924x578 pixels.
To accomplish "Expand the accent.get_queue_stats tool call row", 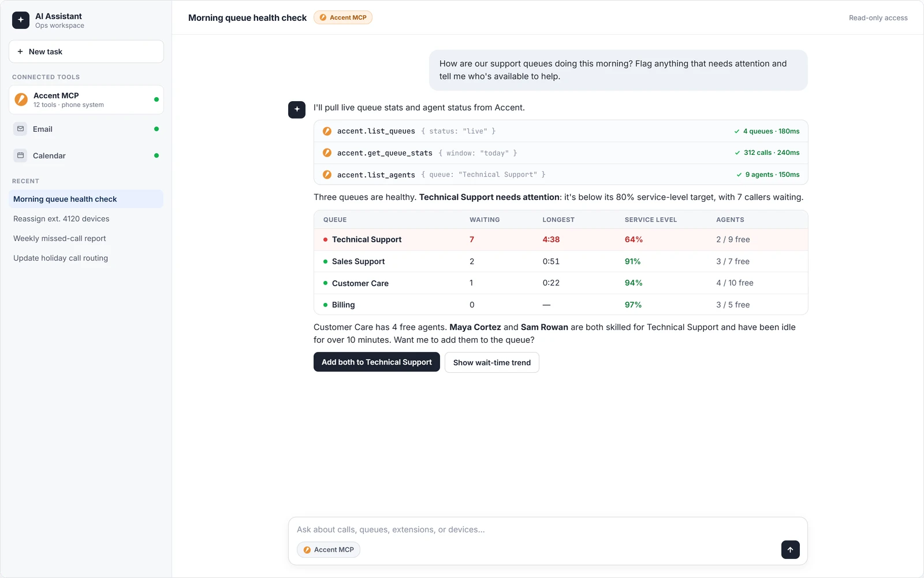I will coord(561,153).
